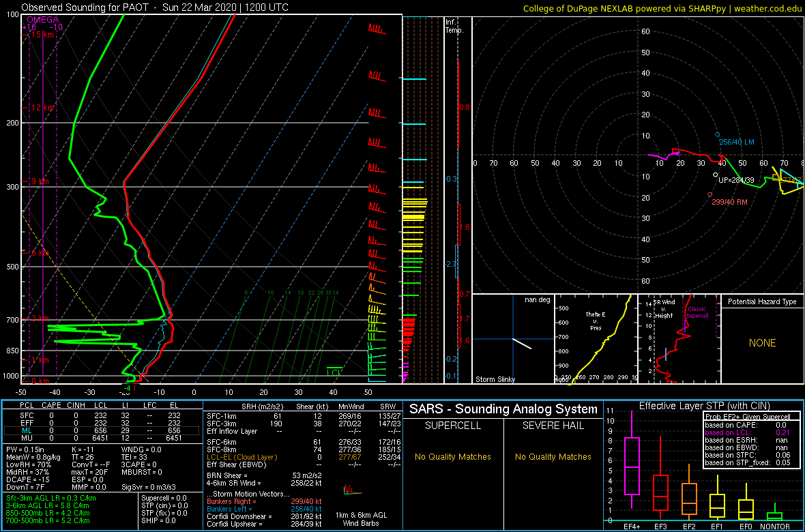
Task: Click the 'UP=284/39' hodograph label
Action: click(x=737, y=180)
